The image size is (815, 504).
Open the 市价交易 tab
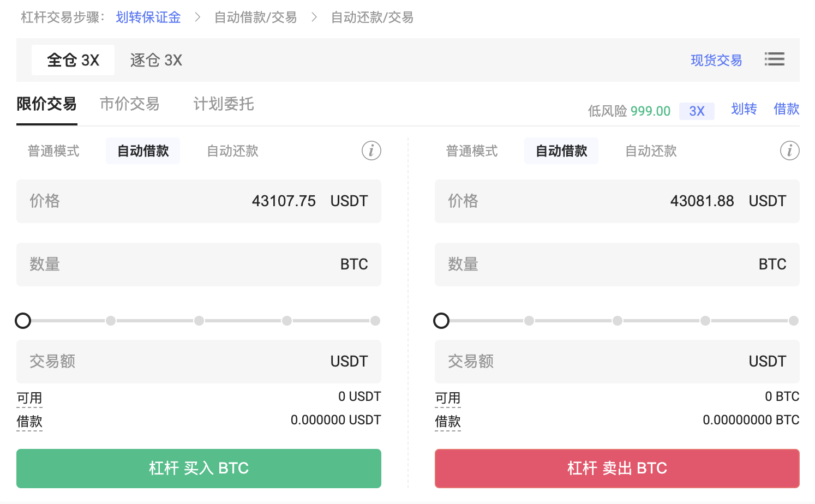(130, 104)
